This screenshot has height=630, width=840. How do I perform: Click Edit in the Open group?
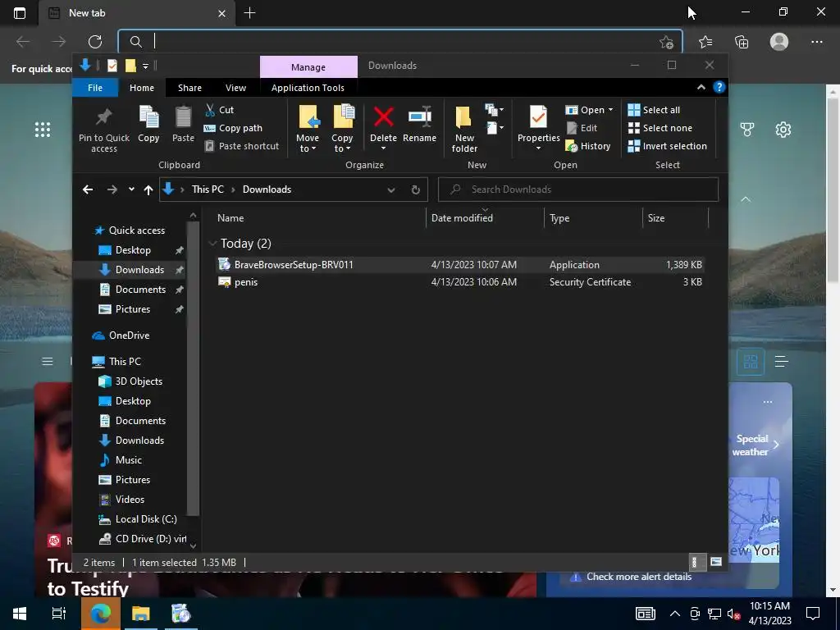pos(582,128)
